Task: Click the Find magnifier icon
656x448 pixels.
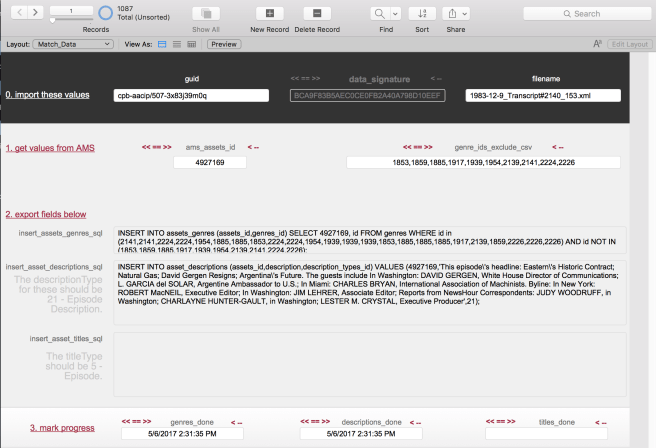Action: 379,13
